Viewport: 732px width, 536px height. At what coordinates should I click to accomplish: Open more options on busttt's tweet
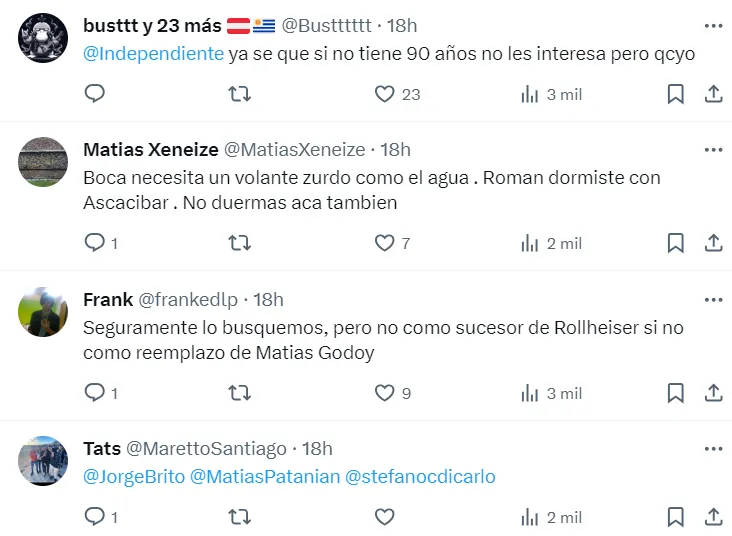[x=713, y=25]
